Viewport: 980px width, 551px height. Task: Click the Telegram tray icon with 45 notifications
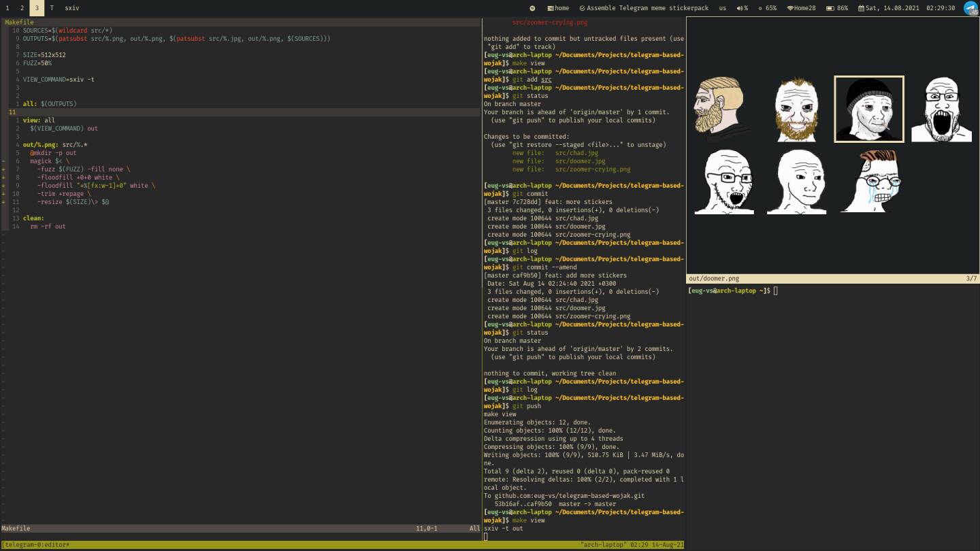click(x=970, y=8)
